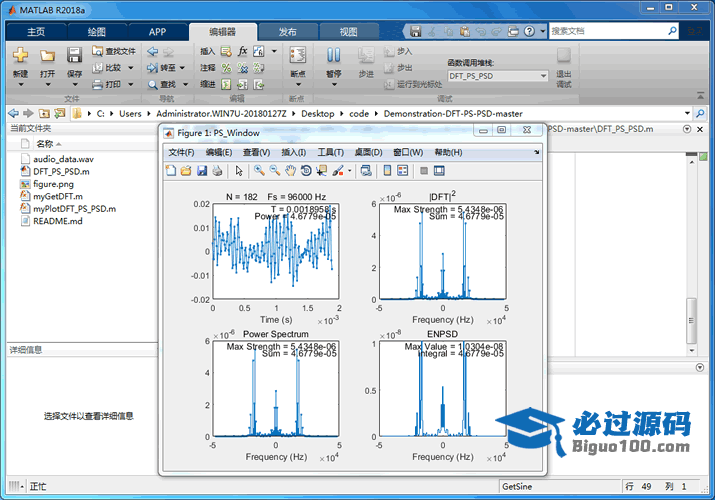Image resolution: width=715 pixels, height=500 pixels.
Task: Click the help question mark icon
Action: pyautogui.click(x=529, y=31)
